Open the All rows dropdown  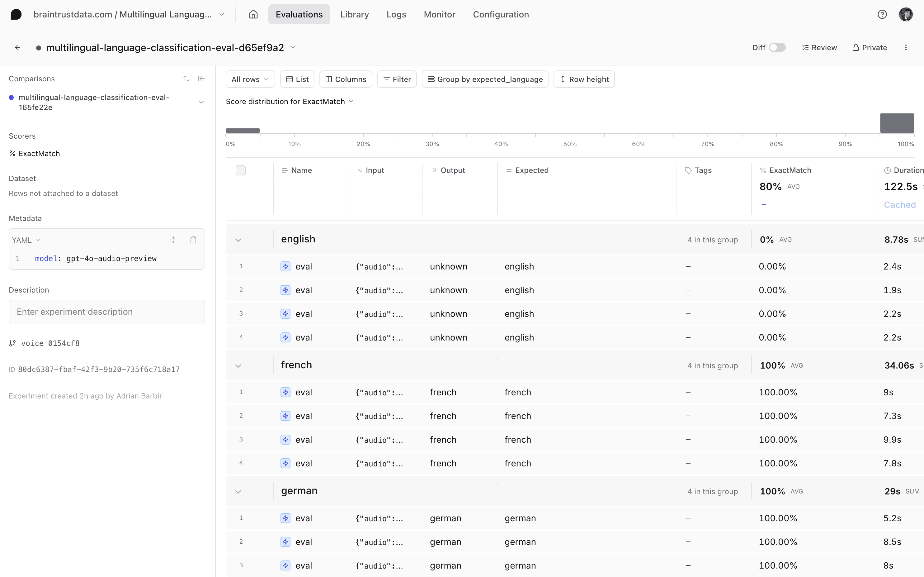tap(250, 79)
